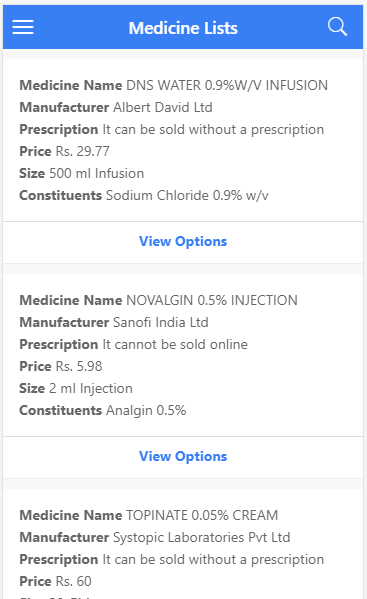Click TOPINATE 0.05% CREAM name
This screenshot has width=367, height=599.
202,515
